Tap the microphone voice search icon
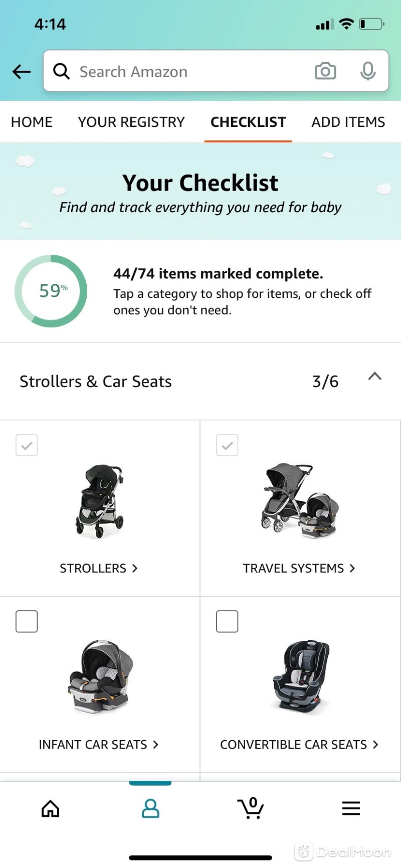The width and height of the screenshot is (401, 868). [x=368, y=71]
